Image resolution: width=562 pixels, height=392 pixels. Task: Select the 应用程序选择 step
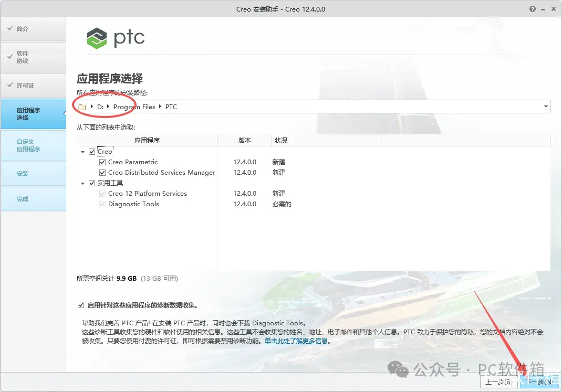33,114
